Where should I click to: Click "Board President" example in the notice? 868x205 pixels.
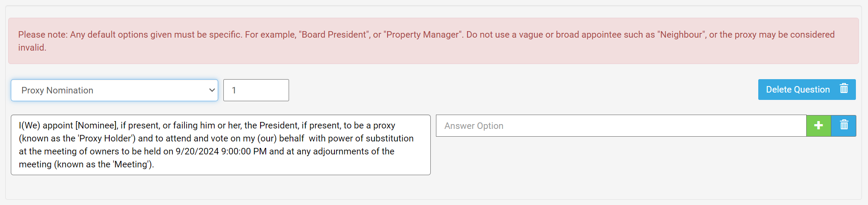334,35
